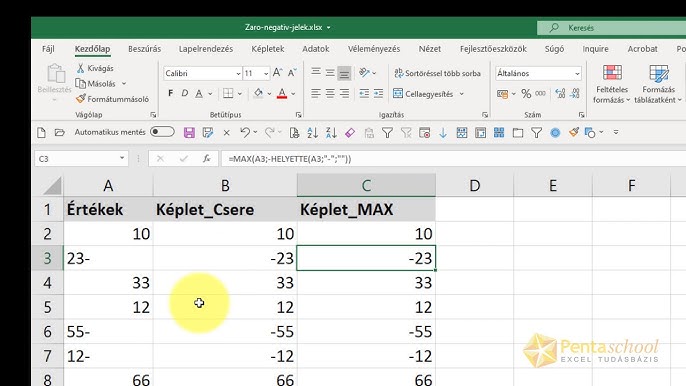Apply middle vertical alignment
The height and width of the screenshot is (386, 686).
(x=330, y=73)
